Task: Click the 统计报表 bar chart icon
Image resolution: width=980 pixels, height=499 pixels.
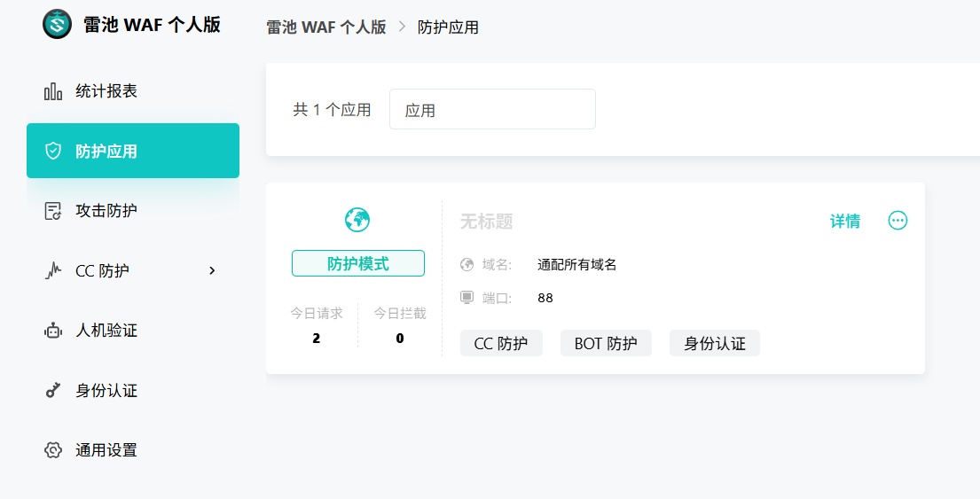Action: point(53,91)
